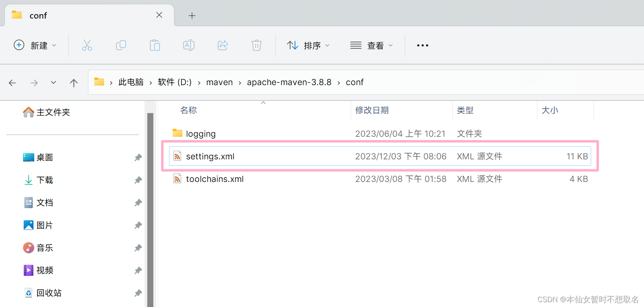Open 视频 in the sidebar

[x=38, y=270]
